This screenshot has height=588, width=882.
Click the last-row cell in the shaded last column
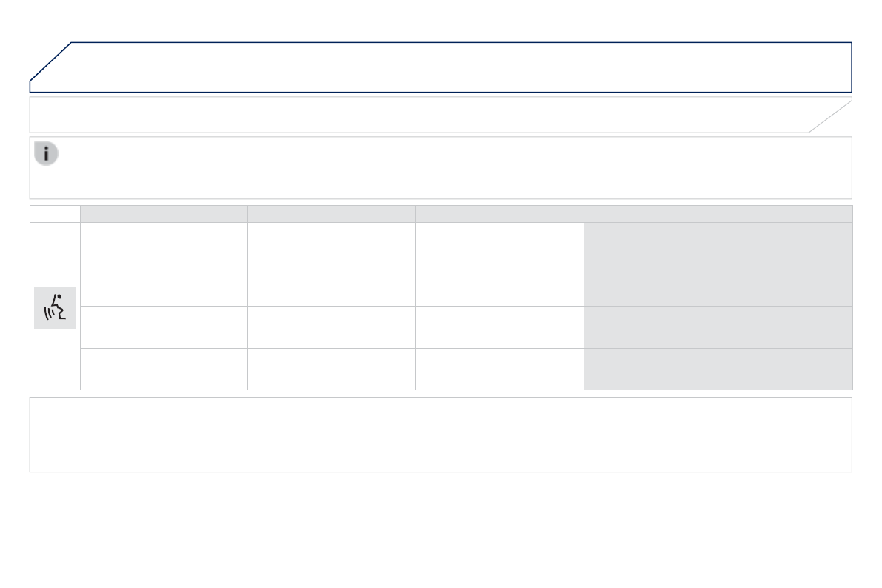click(x=718, y=369)
